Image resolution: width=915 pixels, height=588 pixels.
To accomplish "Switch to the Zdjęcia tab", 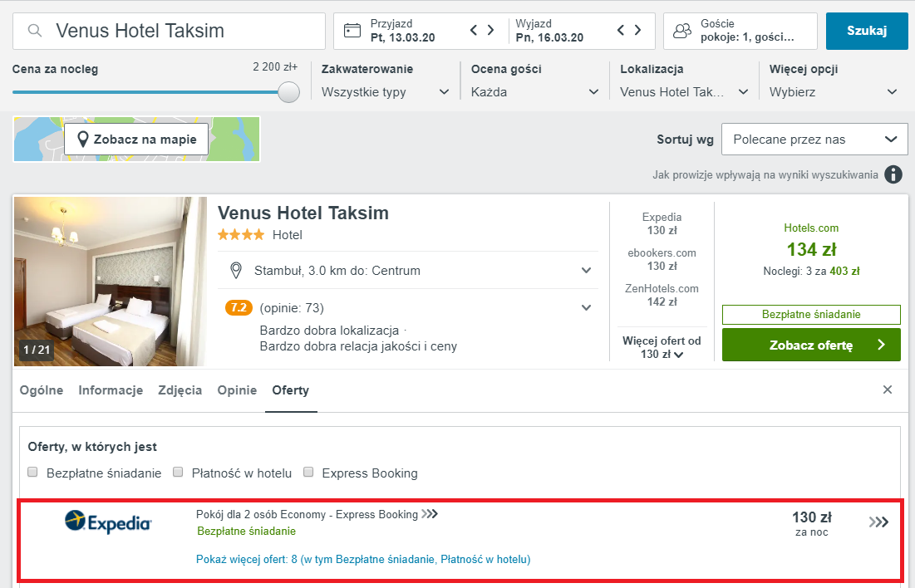I will (180, 390).
